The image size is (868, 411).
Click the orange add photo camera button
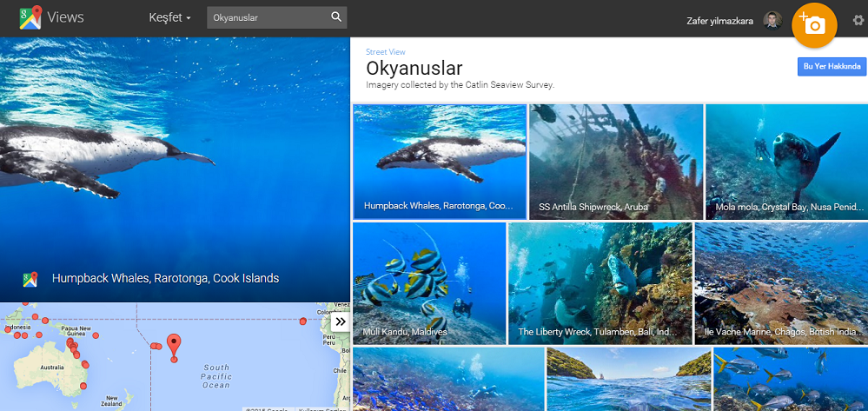point(814,25)
